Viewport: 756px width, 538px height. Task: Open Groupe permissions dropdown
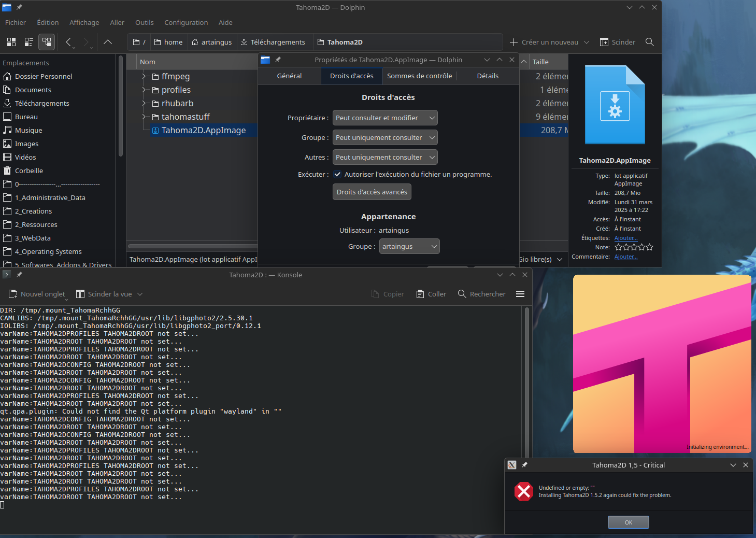(385, 137)
